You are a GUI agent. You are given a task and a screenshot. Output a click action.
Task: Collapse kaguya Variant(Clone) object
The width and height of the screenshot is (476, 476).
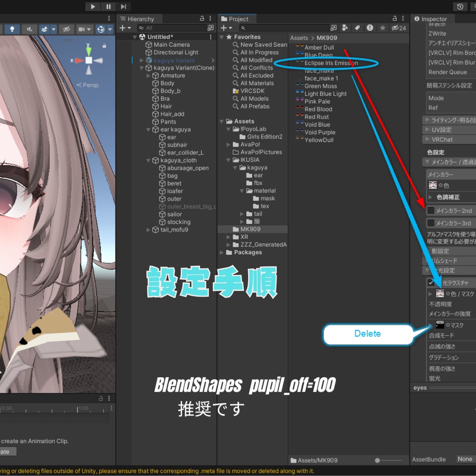pyautogui.click(x=141, y=68)
